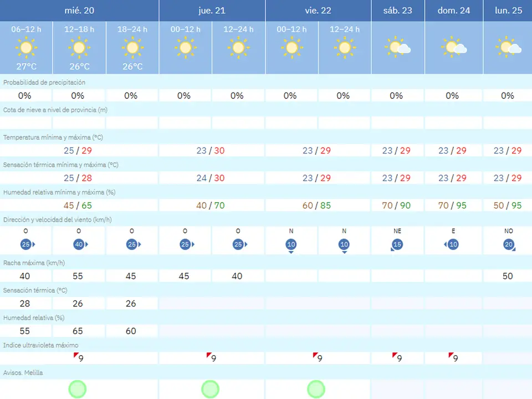Viewport: 532px width, 399px height.
Task: Click north wind icon for vie. 00–12 h
Action: tap(291, 246)
